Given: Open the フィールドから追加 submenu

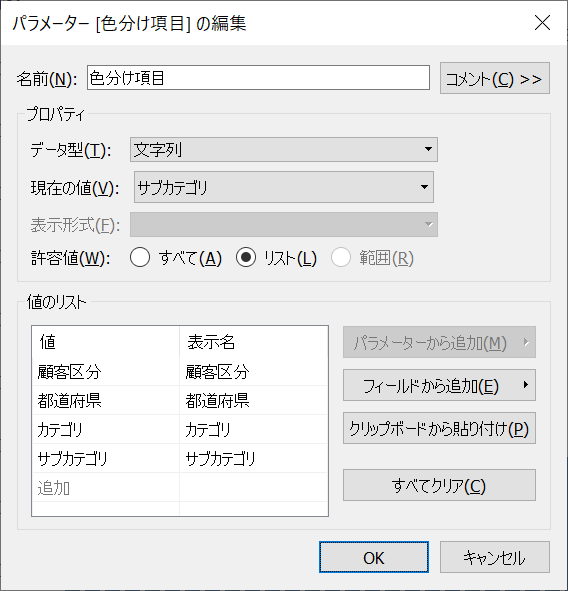Looking at the screenshot, I should coord(439,385).
